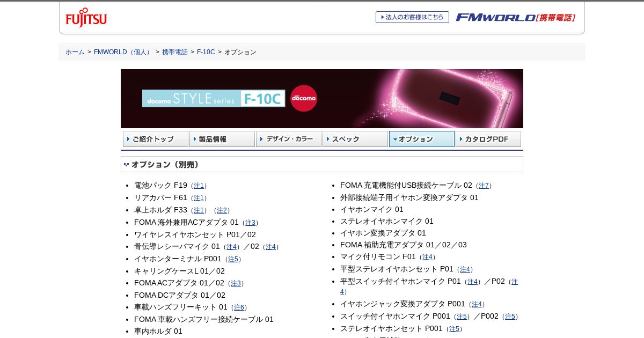Click the text FOMA 補助充電アダプタ 01／02／03
The height and width of the screenshot is (338, 644).
click(404, 245)
